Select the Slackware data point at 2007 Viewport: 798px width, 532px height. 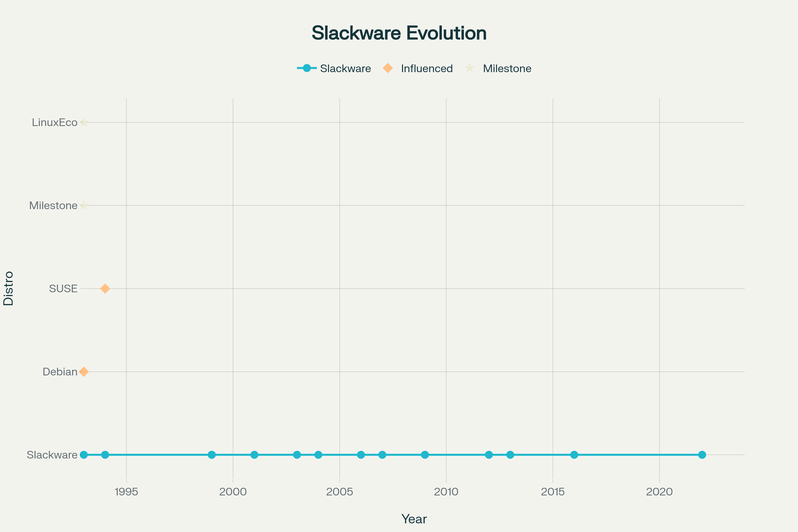(x=382, y=455)
